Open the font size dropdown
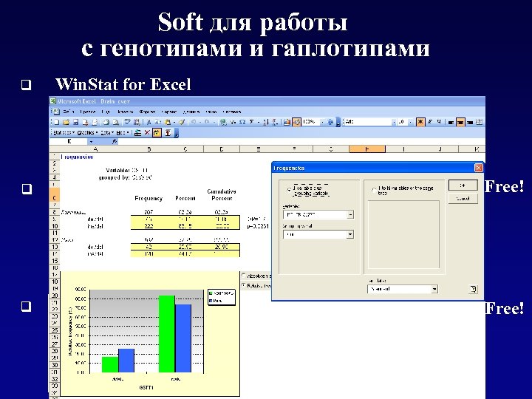532x399 pixels. [410, 122]
